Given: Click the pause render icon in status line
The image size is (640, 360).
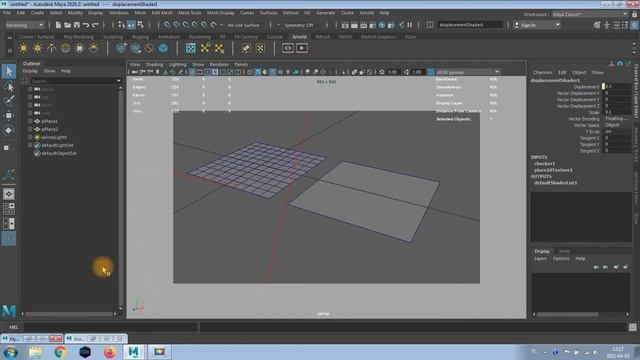Looking at the screenshot, I should click(409, 25).
